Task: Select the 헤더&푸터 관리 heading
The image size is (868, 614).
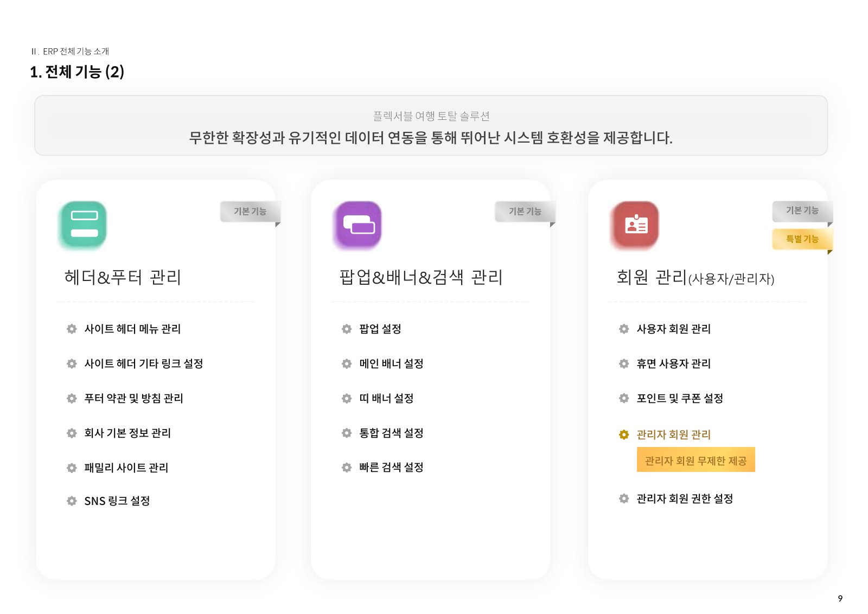Action: tap(123, 277)
